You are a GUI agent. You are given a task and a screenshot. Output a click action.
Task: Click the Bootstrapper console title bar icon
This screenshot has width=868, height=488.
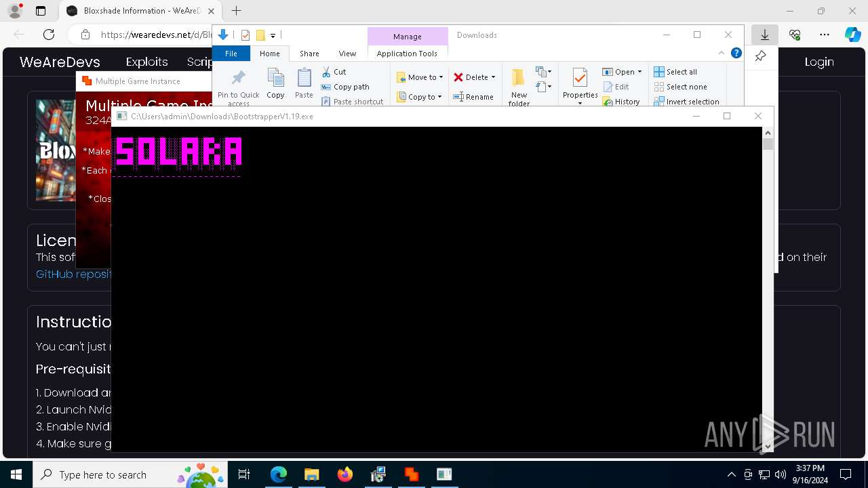(x=122, y=116)
